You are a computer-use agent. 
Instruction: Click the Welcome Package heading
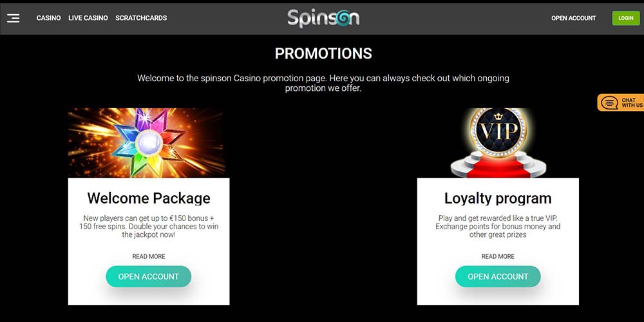point(149,198)
